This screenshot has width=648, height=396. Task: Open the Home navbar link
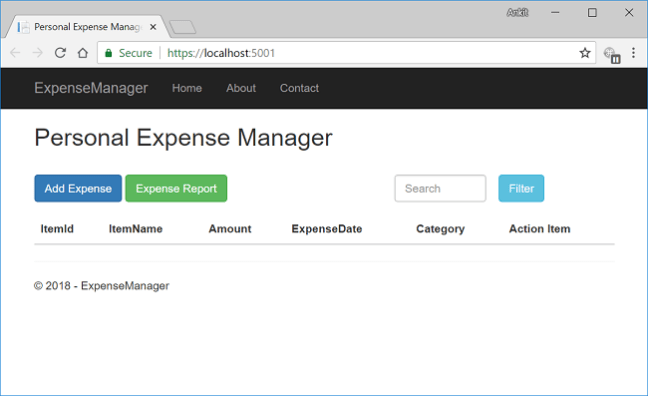tap(187, 88)
